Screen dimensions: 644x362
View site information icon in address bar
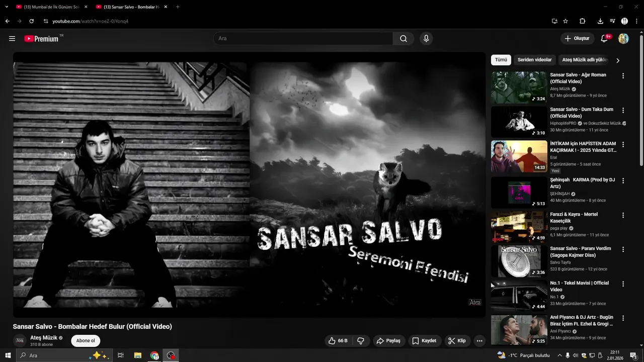pyautogui.click(x=46, y=21)
